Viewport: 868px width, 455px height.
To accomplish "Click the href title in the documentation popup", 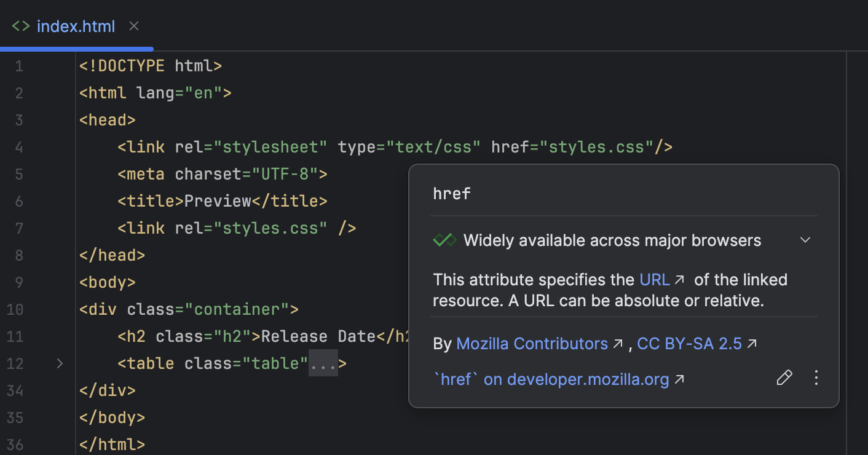I will point(452,194).
